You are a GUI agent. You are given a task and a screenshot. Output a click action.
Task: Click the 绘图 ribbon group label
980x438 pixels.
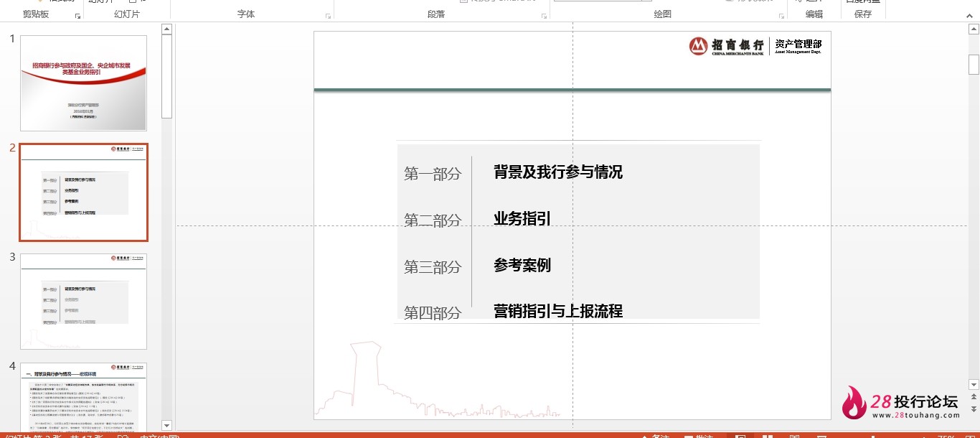[x=663, y=14]
